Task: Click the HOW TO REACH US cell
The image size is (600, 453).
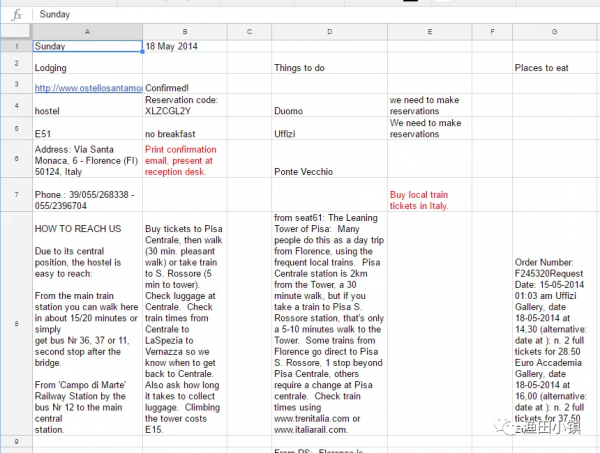Action: tap(88, 323)
